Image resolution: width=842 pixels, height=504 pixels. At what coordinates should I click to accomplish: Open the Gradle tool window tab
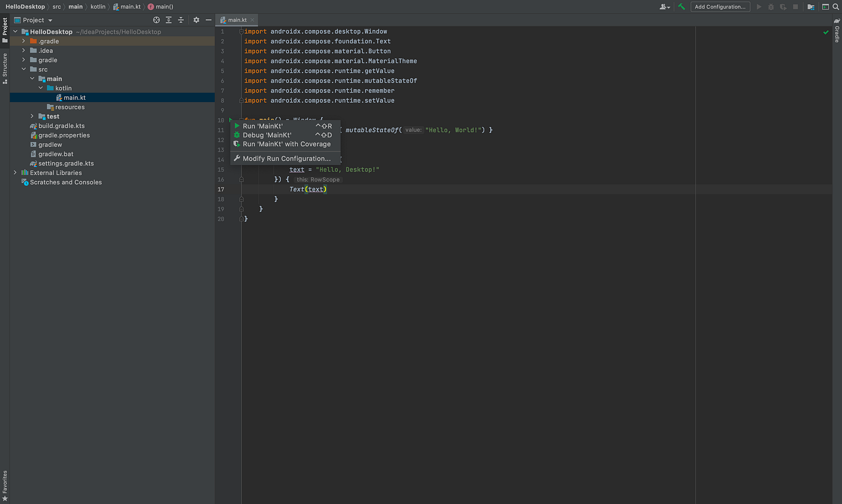(837, 30)
